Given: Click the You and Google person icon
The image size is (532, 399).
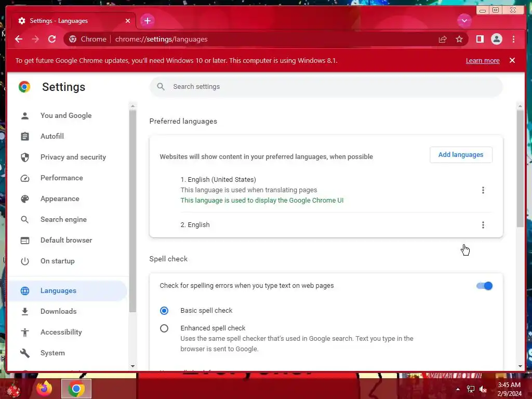Looking at the screenshot, I should (x=25, y=116).
